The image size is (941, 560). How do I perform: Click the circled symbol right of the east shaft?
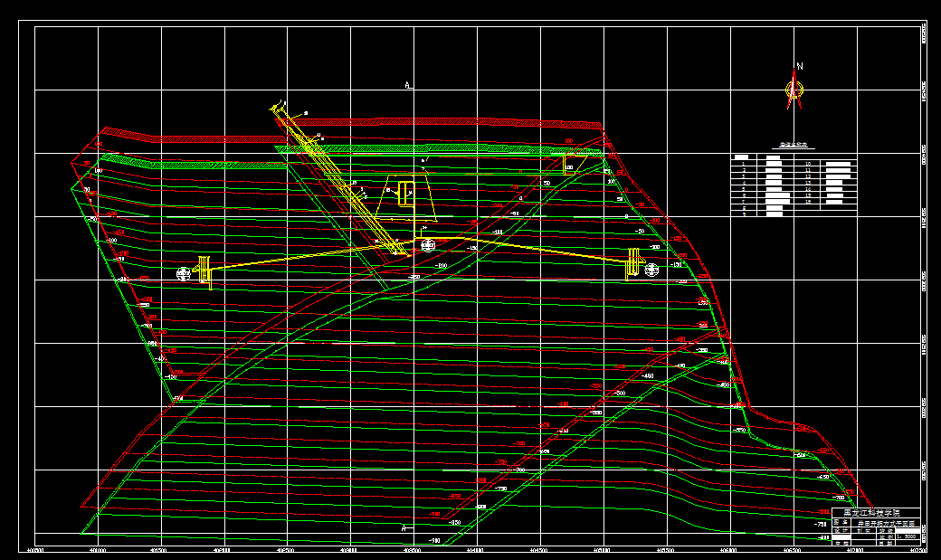pos(651,270)
